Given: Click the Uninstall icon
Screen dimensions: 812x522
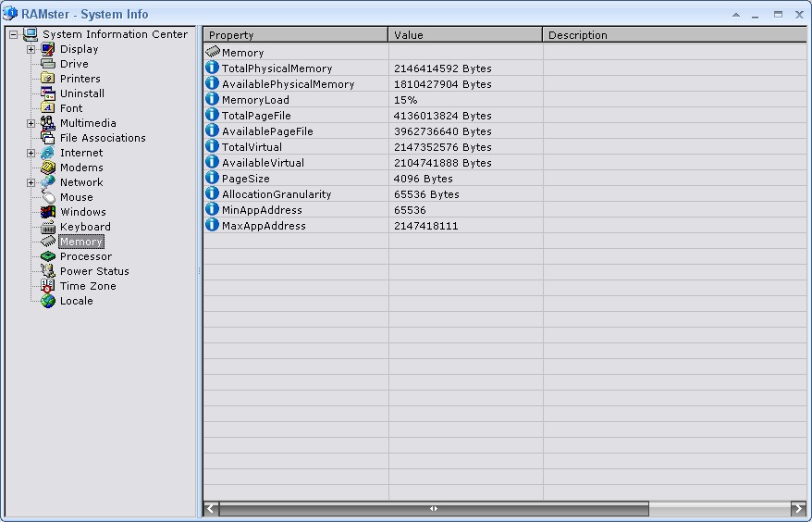Looking at the screenshot, I should tap(48, 93).
